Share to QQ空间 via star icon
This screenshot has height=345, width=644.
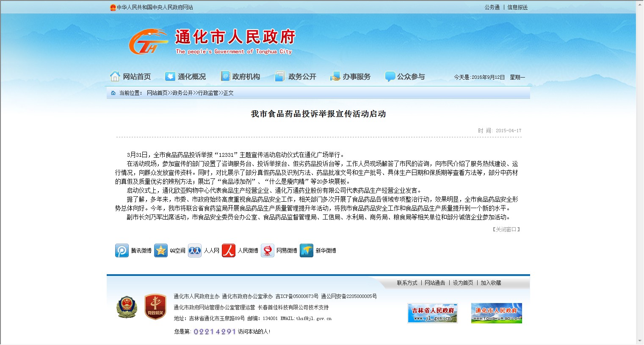tap(161, 250)
